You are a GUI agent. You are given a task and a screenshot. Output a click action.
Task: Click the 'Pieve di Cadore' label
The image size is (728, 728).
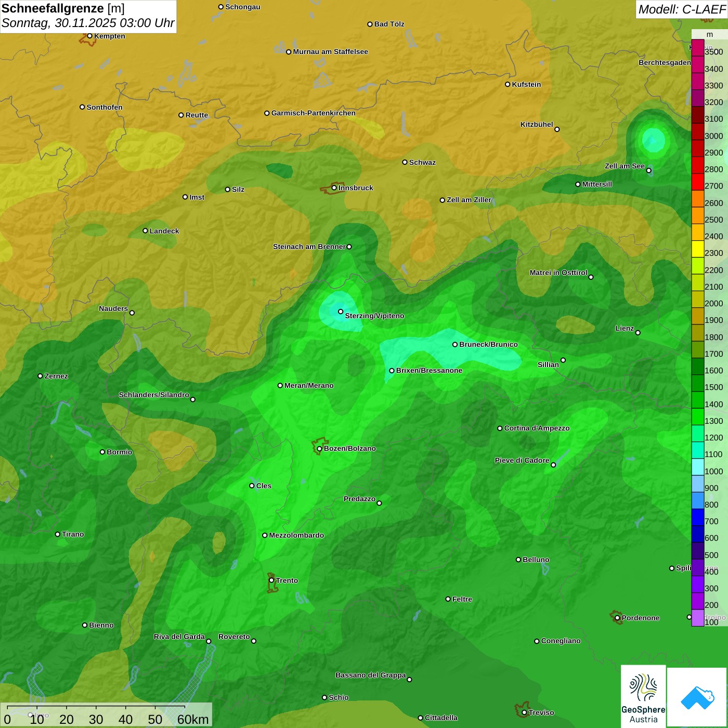(x=522, y=460)
